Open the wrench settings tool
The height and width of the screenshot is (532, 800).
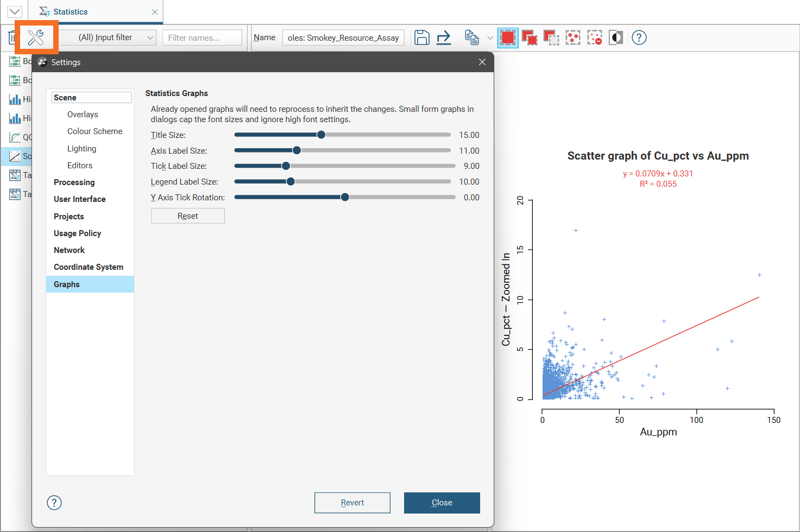coord(36,37)
